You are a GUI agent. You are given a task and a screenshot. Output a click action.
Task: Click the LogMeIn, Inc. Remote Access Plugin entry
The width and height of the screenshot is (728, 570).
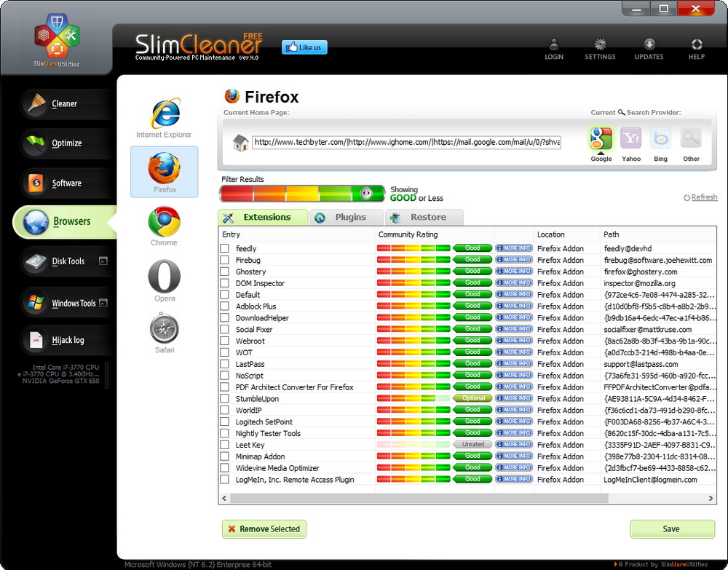click(x=295, y=480)
